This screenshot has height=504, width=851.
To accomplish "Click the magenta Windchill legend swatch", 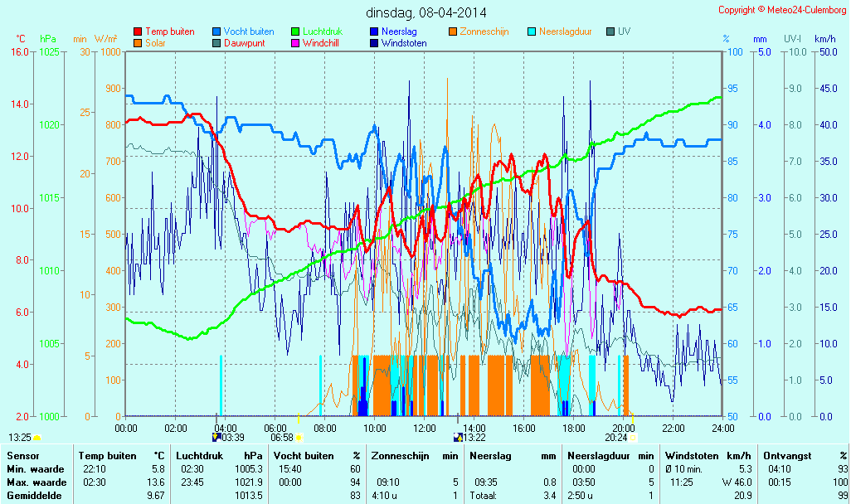I will coord(295,43).
